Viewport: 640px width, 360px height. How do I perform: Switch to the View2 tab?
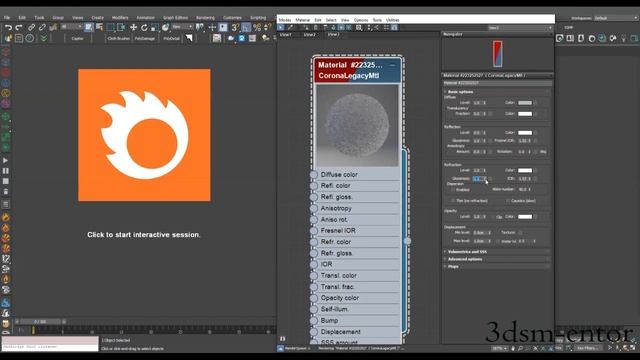pos(309,35)
